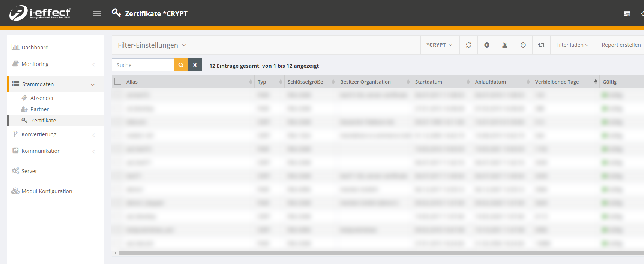Open the Filter laden dropdown
The height and width of the screenshot is (264, 644).
(572, 45)
